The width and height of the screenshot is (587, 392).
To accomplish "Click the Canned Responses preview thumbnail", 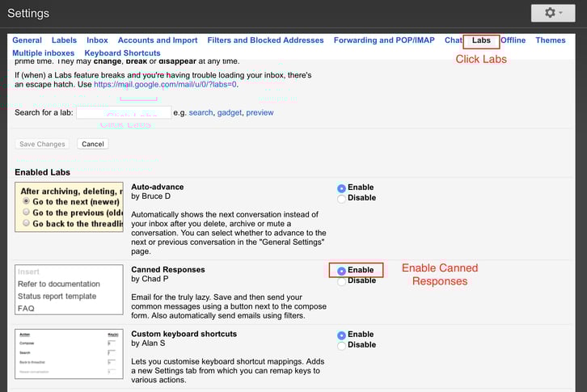I will [69, 290].
